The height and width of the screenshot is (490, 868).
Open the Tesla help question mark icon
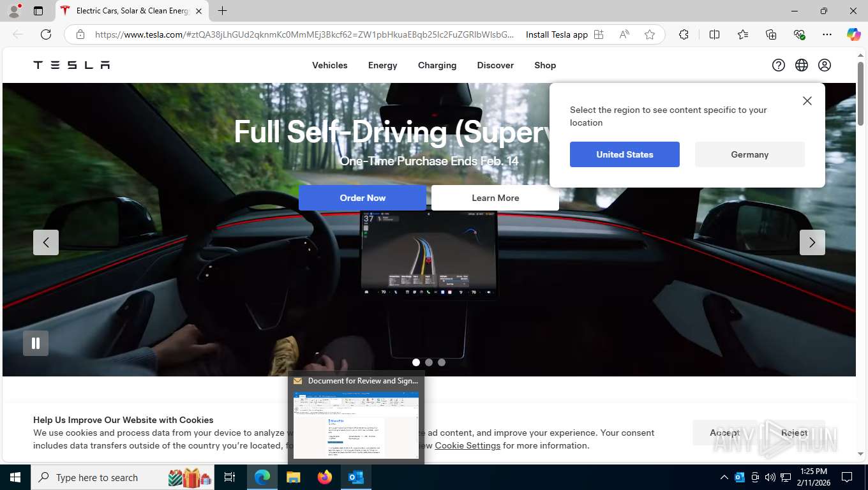point(779,65)
